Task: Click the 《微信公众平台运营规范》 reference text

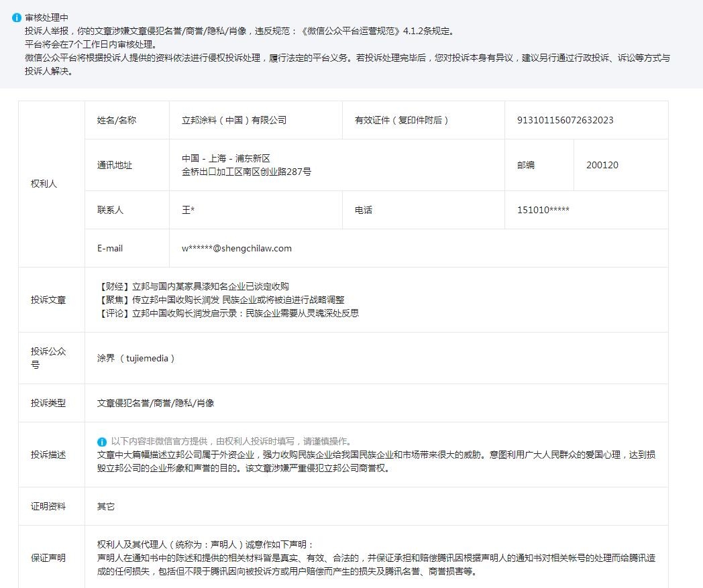Action: [x=350, y=31]
